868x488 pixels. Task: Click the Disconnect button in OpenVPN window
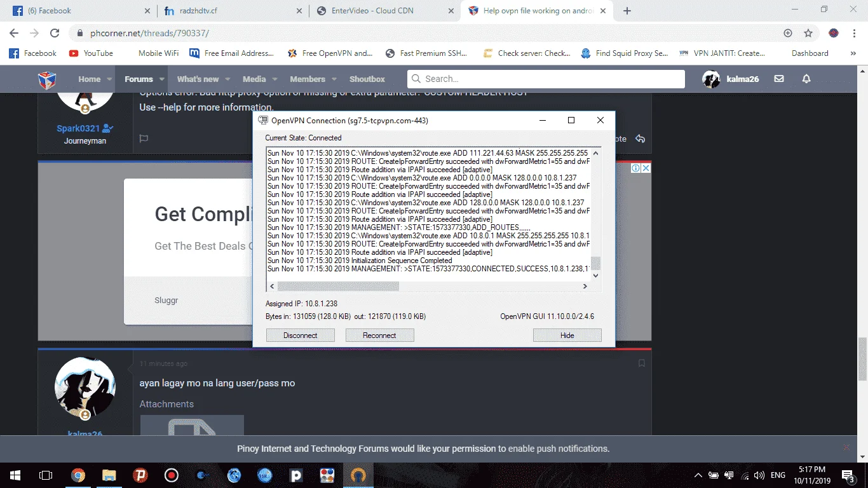point(301,335)
